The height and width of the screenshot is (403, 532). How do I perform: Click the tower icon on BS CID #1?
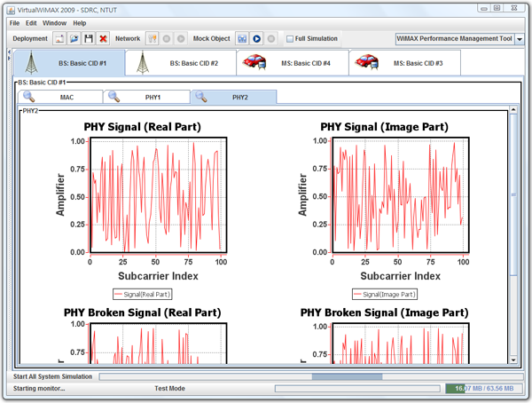click(31, 62)
